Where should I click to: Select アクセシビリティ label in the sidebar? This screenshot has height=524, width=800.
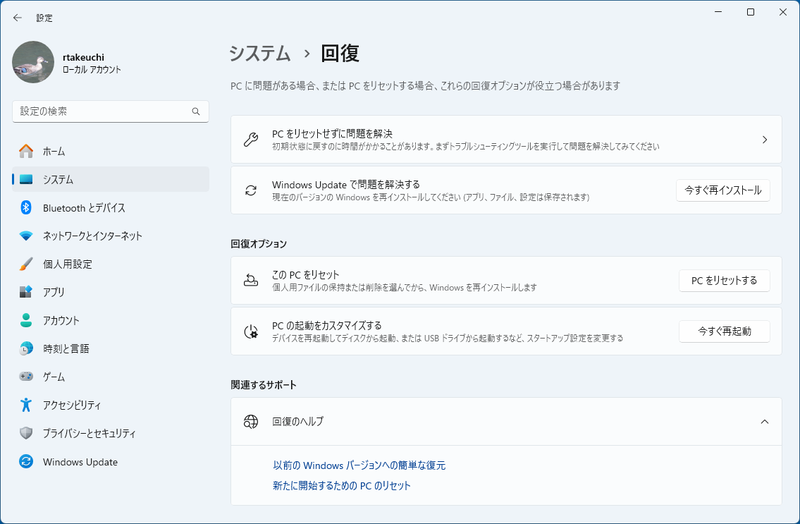pos(72,405)
